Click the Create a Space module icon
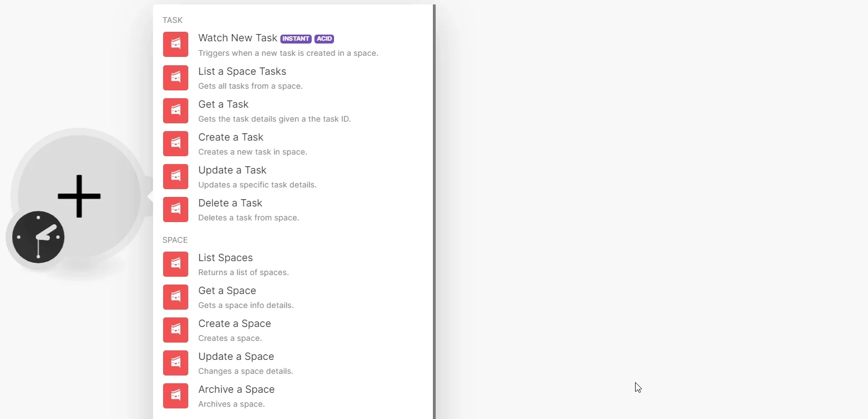 click(x=175, y=330)
